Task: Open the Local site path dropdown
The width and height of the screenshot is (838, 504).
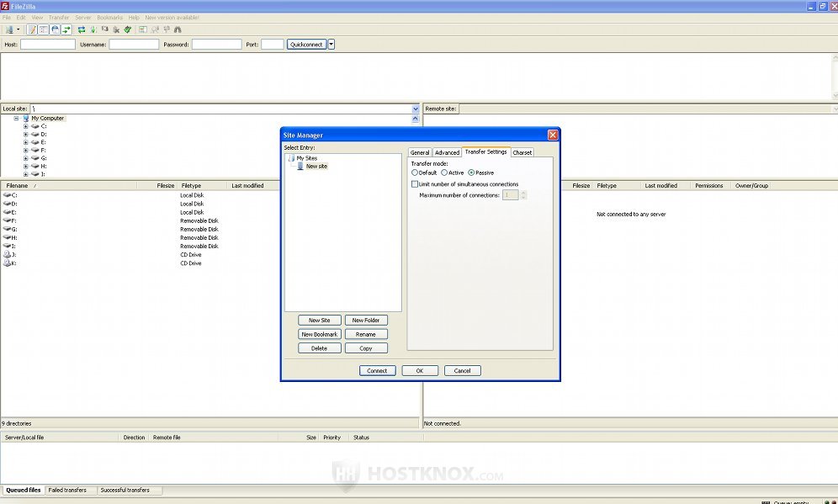Action: pos(416,109)
